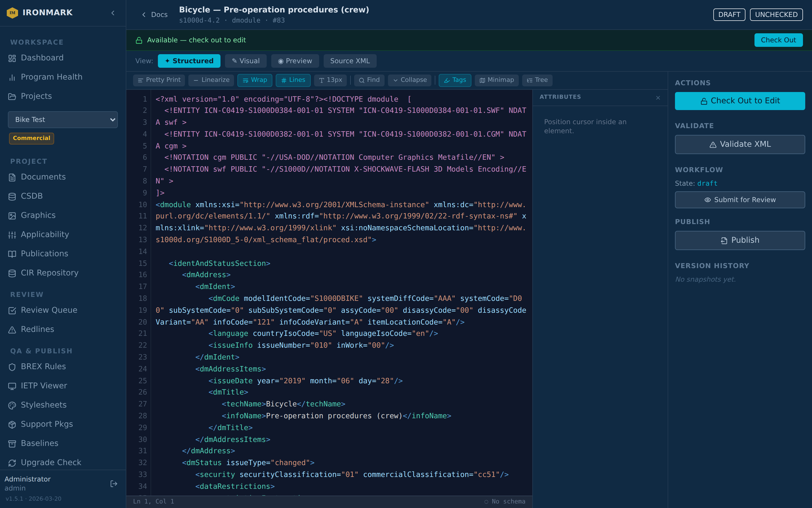This screenshot has height=508, width=812.
Task: Click the draft state value
Action: point(707,183)
